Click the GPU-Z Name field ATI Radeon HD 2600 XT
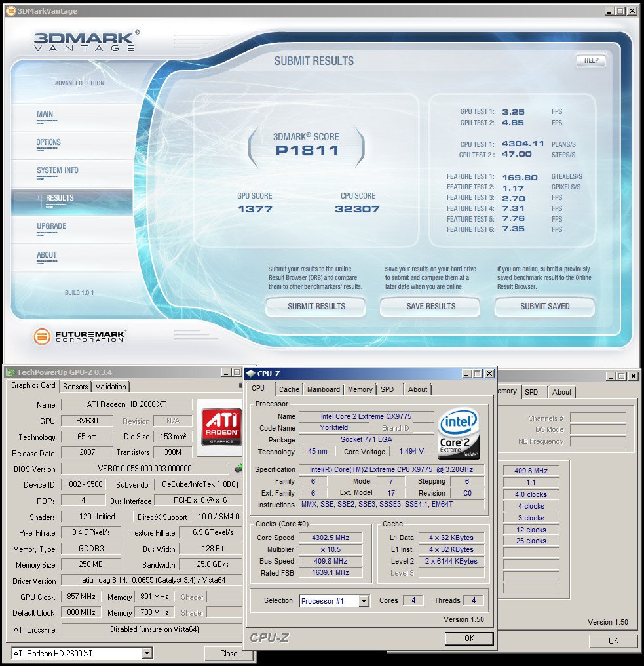644x666 pixels. point(126,404)
